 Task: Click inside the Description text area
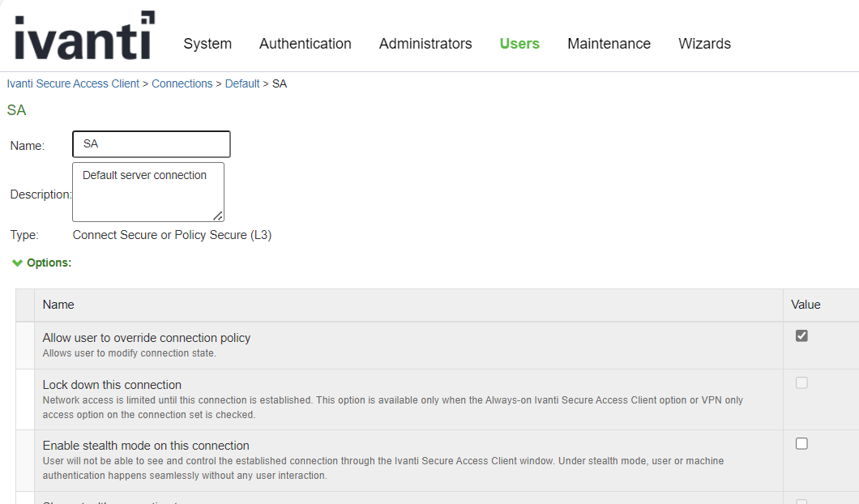tap(147, 193)
